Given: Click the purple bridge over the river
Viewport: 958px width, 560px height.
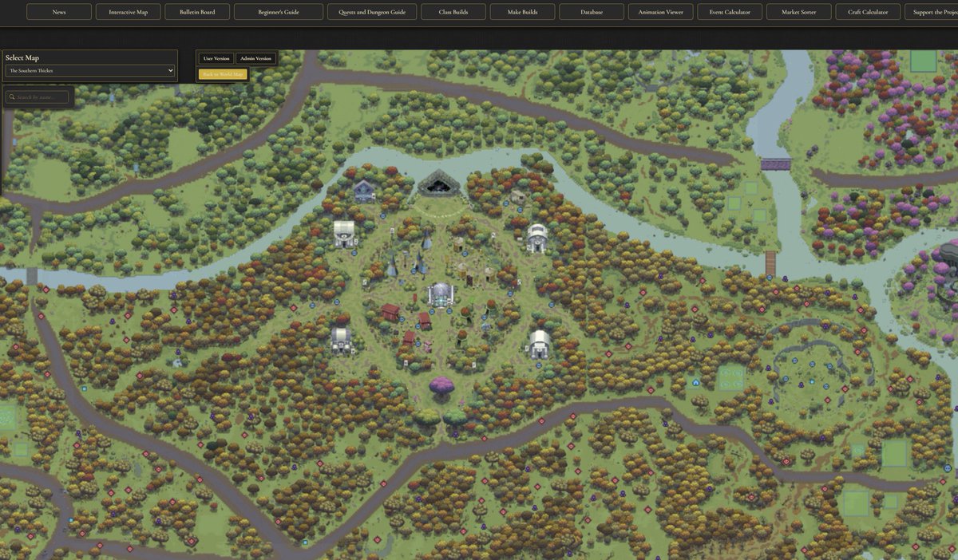Looking at the screenshot, I should [x=775, y=164].
